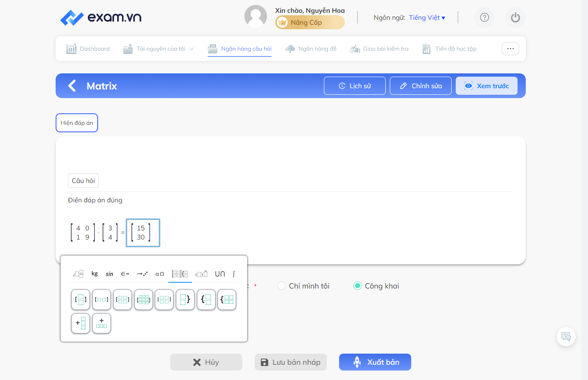Viewport: 588px width, 380px height.
Task: Open the brackets and accents tab
Action: pyautogui.click(x=201, y=274)
